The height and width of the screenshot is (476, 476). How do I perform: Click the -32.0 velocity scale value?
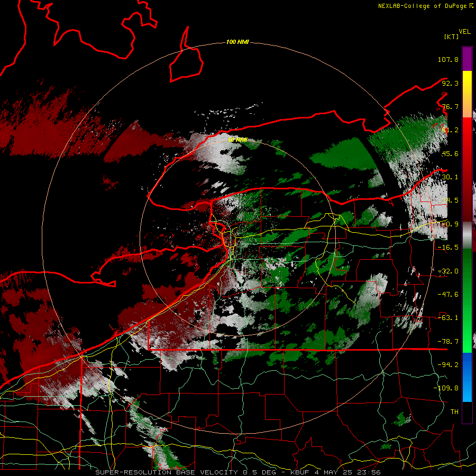click(x=448, y=271)
